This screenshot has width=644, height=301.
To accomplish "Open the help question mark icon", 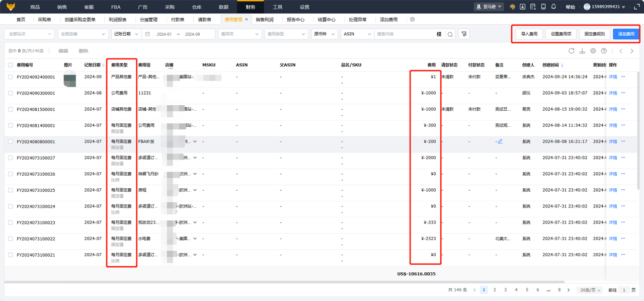I will (x=604, y=51).
